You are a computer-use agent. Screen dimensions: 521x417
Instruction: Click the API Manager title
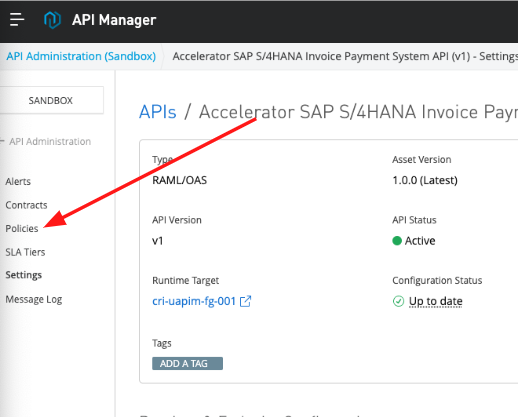point(114,20)
